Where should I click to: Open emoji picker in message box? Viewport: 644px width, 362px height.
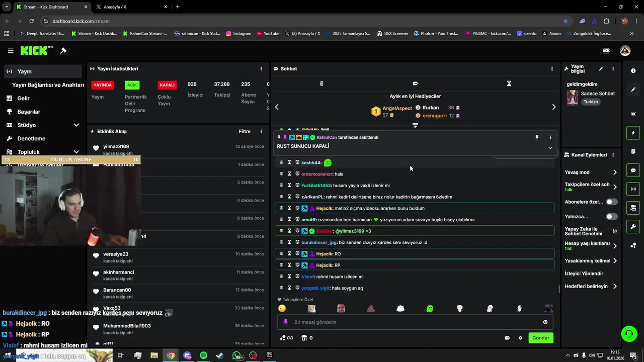click(x=545, y=322)
